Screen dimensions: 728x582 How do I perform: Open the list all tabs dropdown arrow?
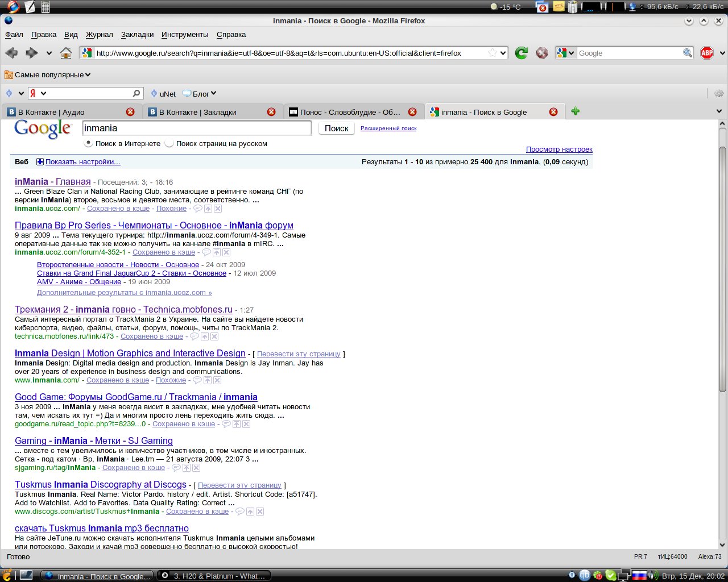tap(719, 111)
